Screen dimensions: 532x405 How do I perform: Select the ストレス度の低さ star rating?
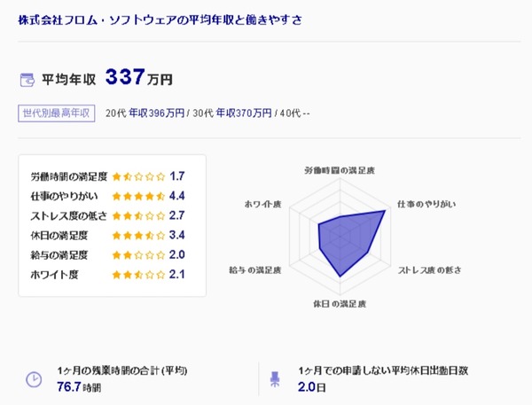click(x=138, y=215)
